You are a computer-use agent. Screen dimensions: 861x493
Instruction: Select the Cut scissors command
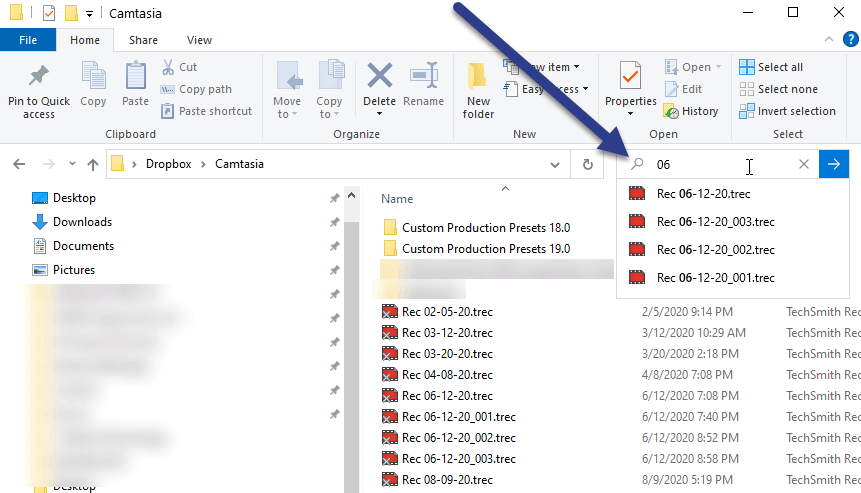tap(179, 67)
